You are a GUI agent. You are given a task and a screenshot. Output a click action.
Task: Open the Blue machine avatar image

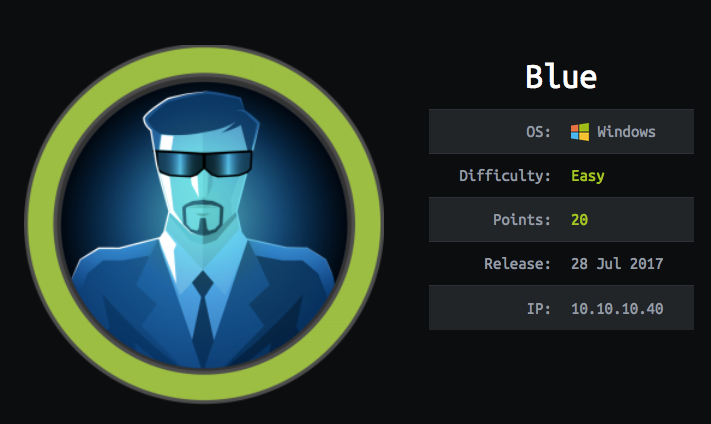[x=204, y=224]
